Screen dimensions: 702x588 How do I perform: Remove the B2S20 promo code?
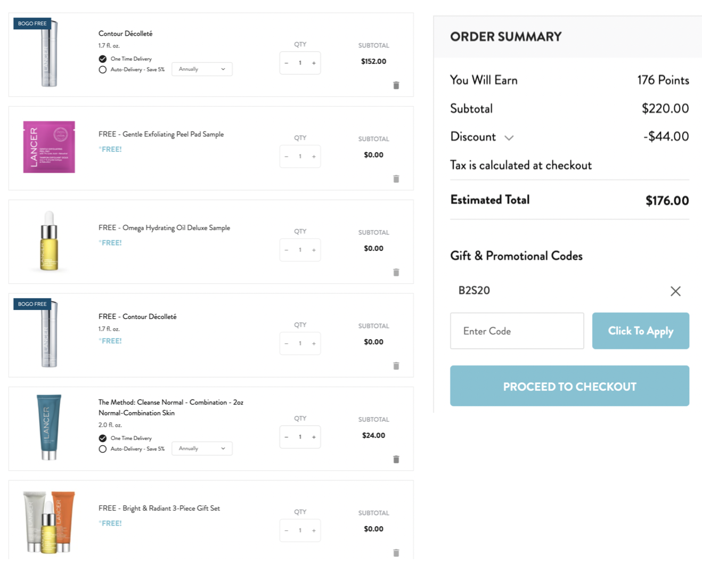click(x=675, y=291)
